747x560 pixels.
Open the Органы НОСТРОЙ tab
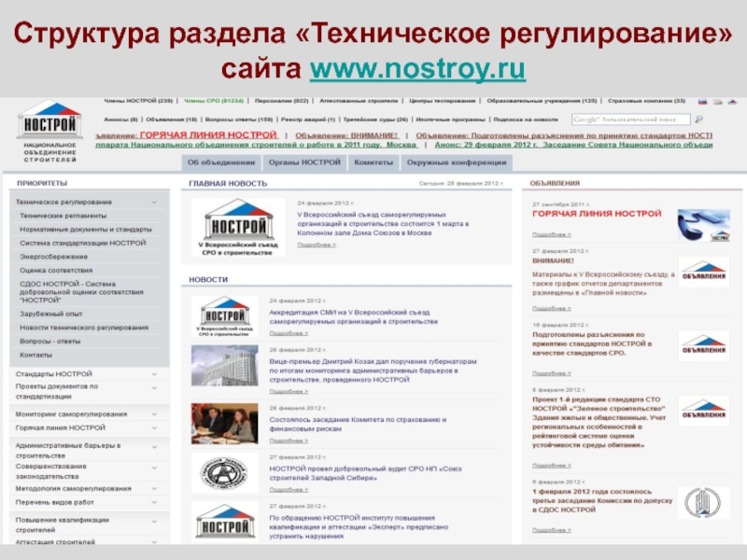304,162
